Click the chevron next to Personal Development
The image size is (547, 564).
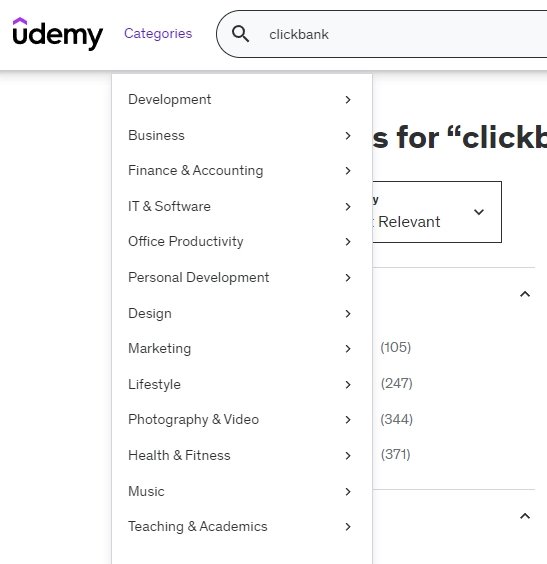(x=347, y=278)
